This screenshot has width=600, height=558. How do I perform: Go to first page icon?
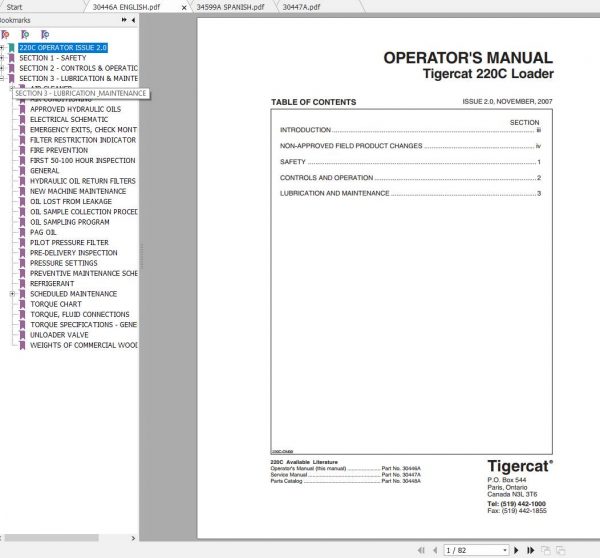pos(421,550)
